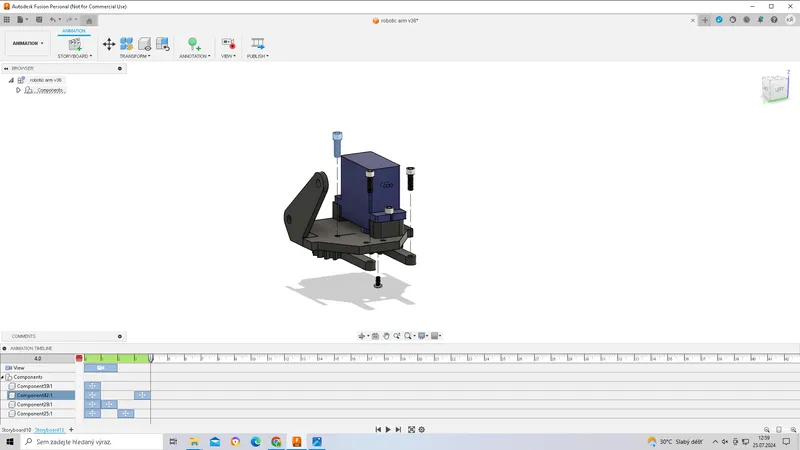Toggle the expand-view frame button beside playback
The height and width of the screenshot is (450, 800).
411,430
